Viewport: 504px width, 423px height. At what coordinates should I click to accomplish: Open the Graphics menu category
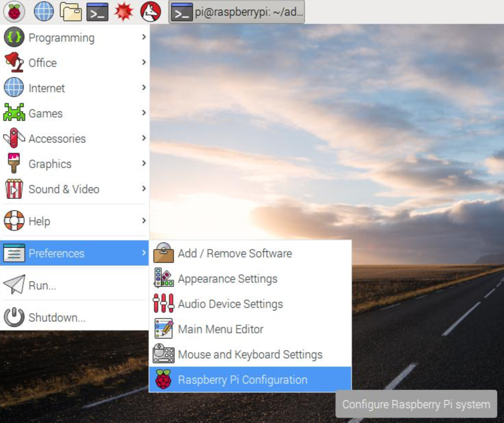(x=75, y=163)
